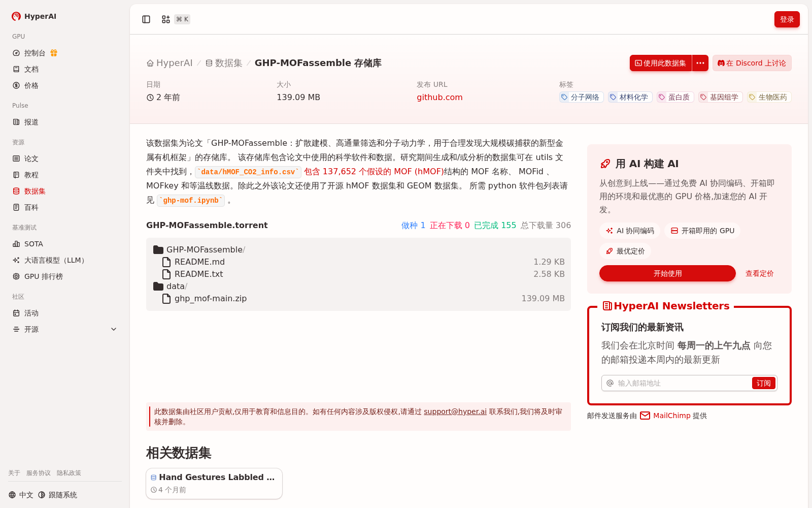
Task: Click the HyperAI Newsletters icon
Action: coord(607,306)
